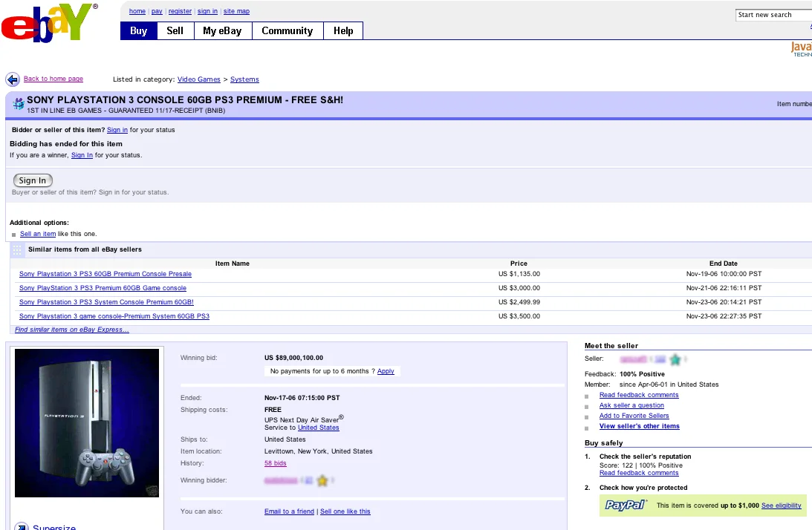The height and width of the screenshot is (530, 812).
Task: Click the winning bidder's yellow star
Action: click(322, 480)
